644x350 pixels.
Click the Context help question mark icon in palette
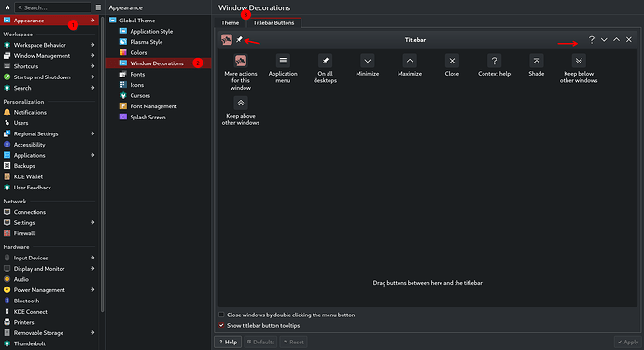point(494,61)
